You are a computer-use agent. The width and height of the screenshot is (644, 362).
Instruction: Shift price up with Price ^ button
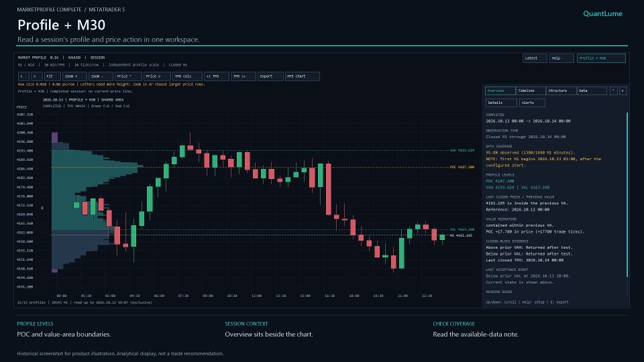pos(128,76)
